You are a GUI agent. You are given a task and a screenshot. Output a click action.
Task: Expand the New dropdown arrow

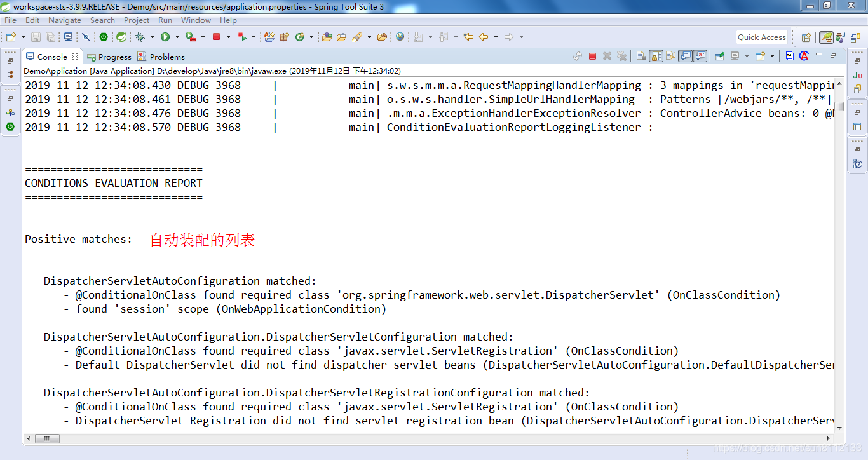(24, 37)
